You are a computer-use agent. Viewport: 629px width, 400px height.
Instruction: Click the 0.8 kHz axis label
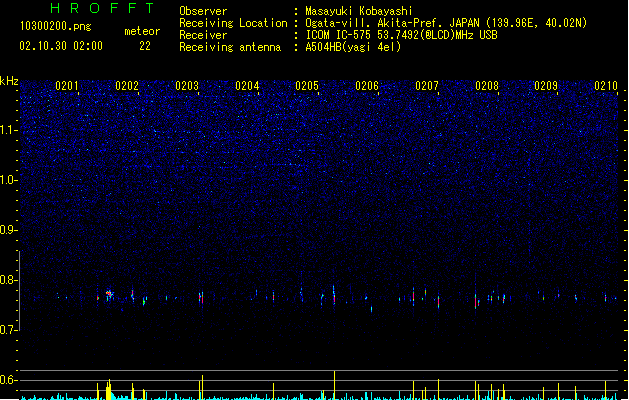[8, 280]
